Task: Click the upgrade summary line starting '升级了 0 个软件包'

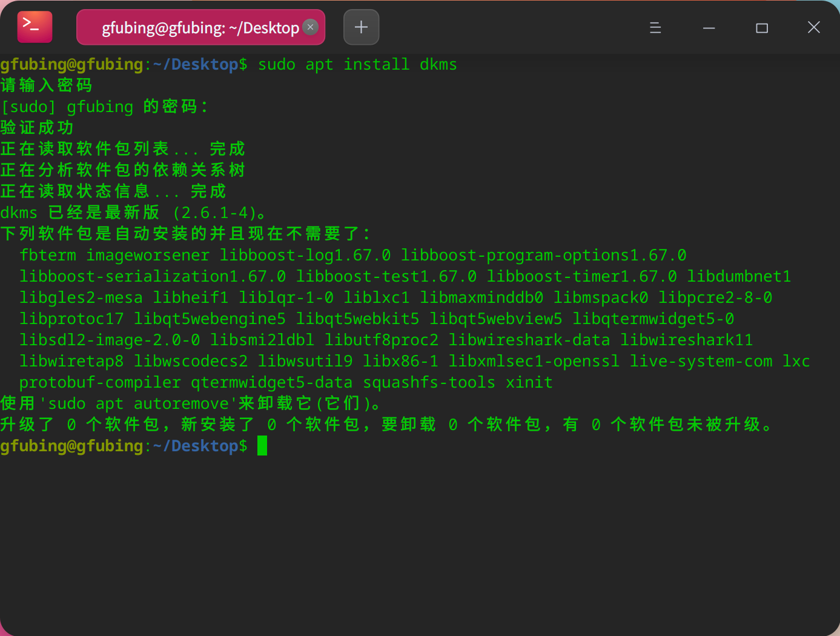Action: tap(388, 425)
